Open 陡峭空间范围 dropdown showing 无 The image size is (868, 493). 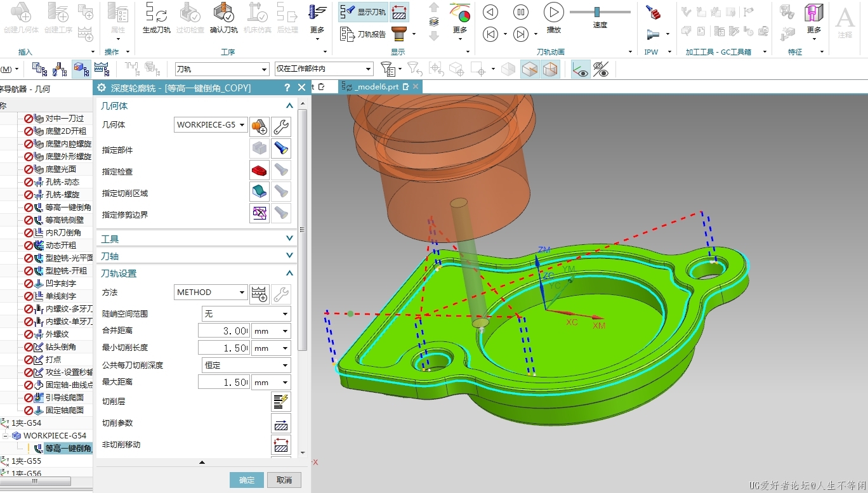pos(246,314)
